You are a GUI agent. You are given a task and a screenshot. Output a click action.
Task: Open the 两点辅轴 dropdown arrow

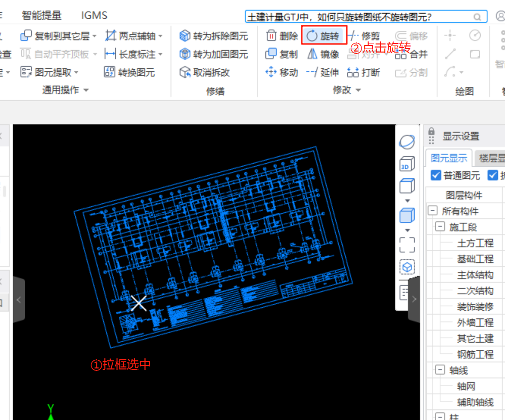[160, 36]
